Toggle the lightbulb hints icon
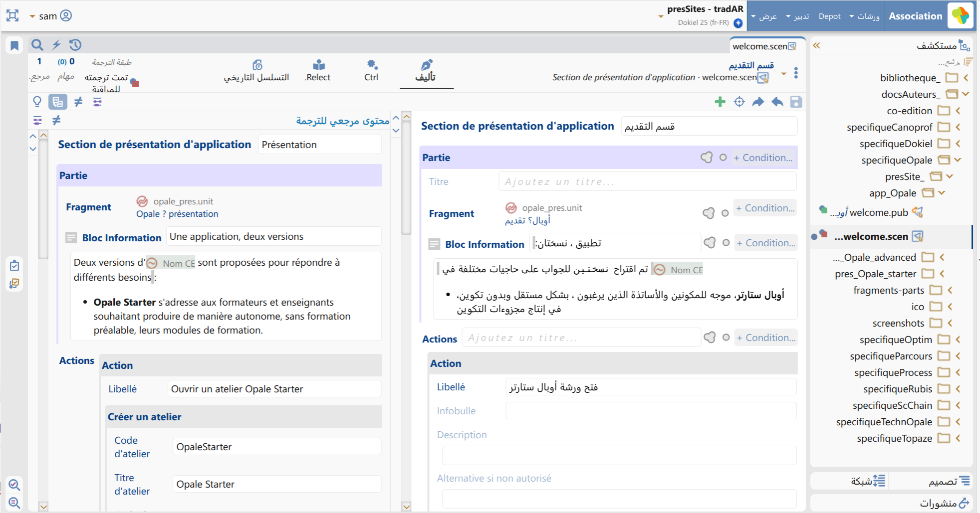This screenshot has width=980, height=513. [x=37, y=102]
